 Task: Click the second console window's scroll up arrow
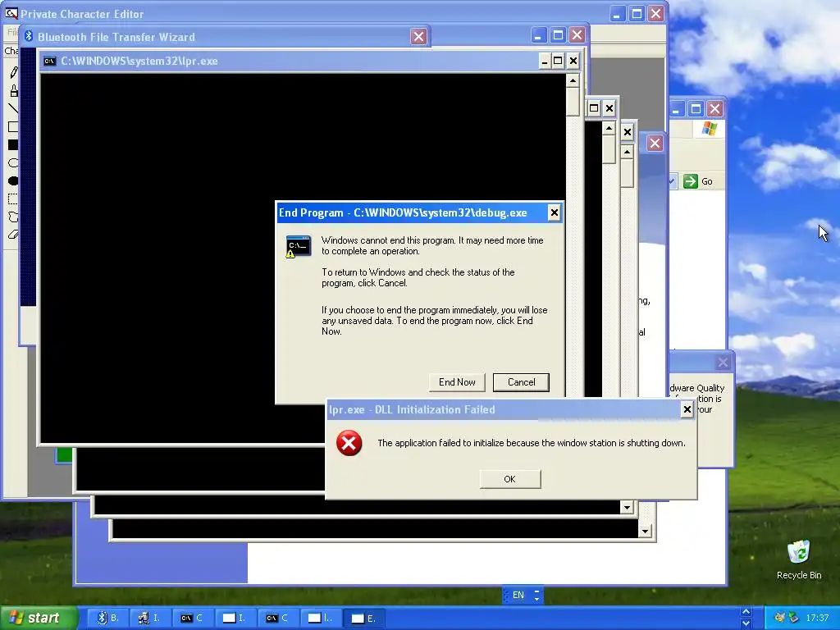(609, 128)
